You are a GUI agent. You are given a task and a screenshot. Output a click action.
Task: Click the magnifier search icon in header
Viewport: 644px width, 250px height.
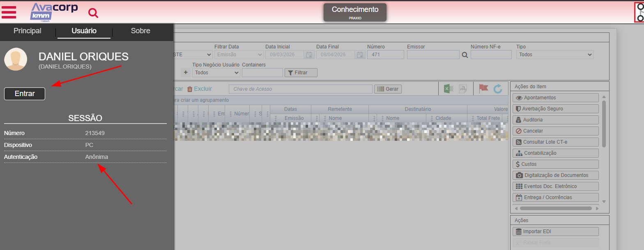point(94,13)
